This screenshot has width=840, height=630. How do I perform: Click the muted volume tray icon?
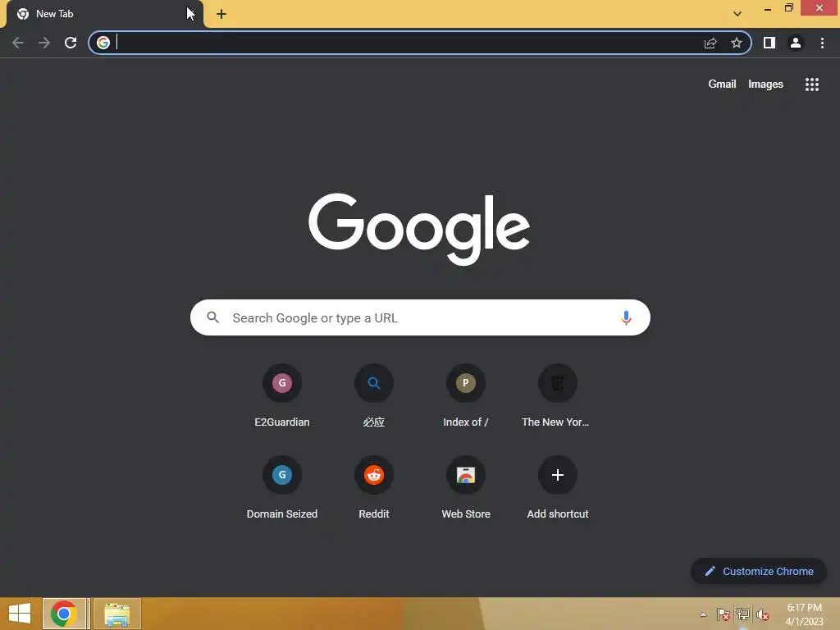(x=763, y=614)
